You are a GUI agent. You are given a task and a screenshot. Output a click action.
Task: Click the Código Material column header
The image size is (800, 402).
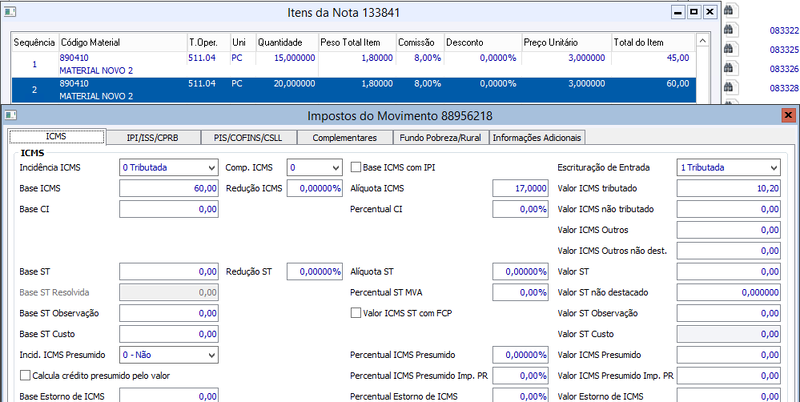coord(122,43)
